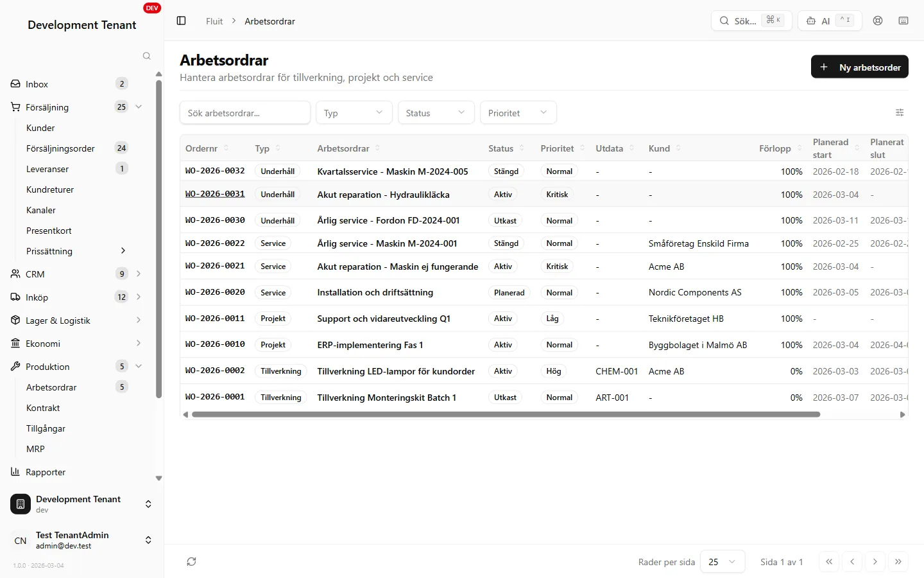Sort by Arbetsordrar column icon
The width and height of the screenshot is (924, 578).
coord(377,148)
